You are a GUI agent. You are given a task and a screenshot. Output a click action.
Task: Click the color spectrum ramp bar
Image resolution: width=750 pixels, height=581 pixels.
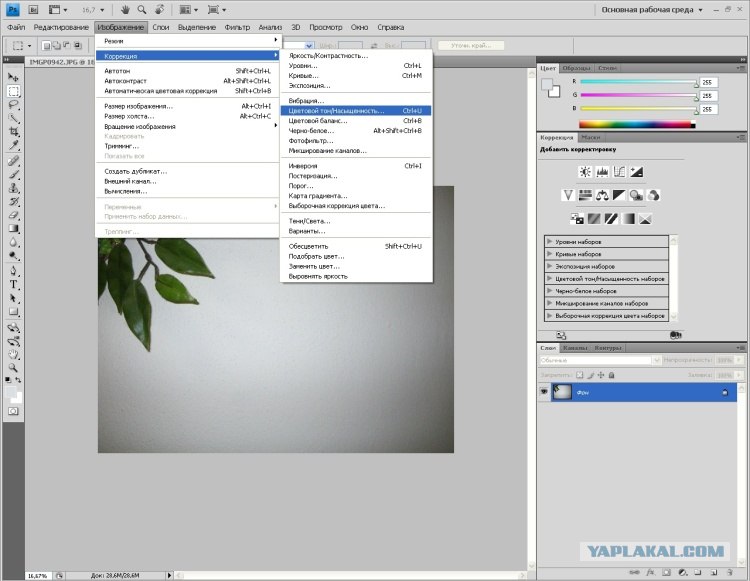[x=637, y=125]
